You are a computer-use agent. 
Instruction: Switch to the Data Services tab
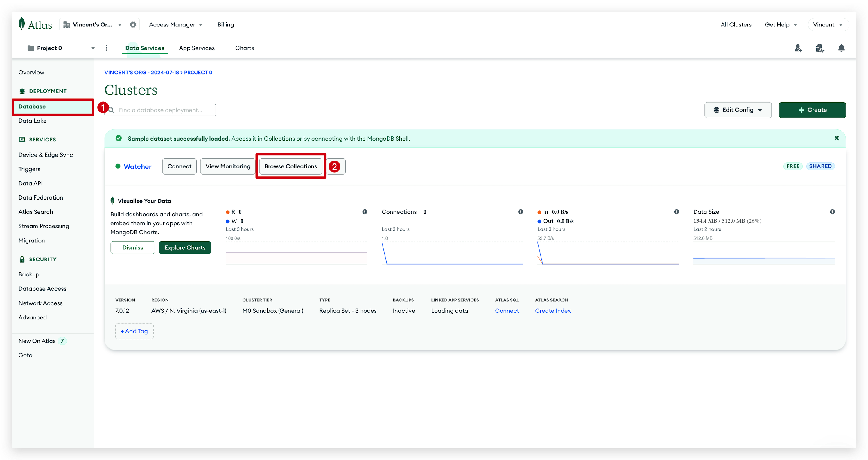[145, 48]
